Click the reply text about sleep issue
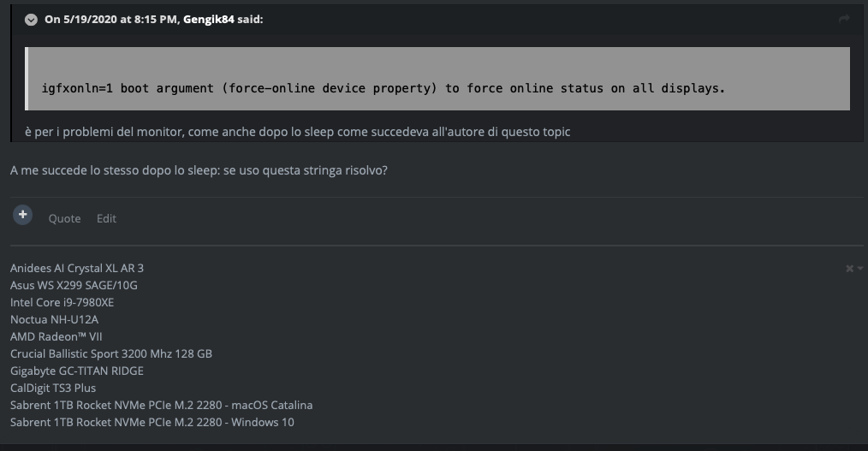The height and width of the screenshot is (451, 868). (x=199, y=170)
